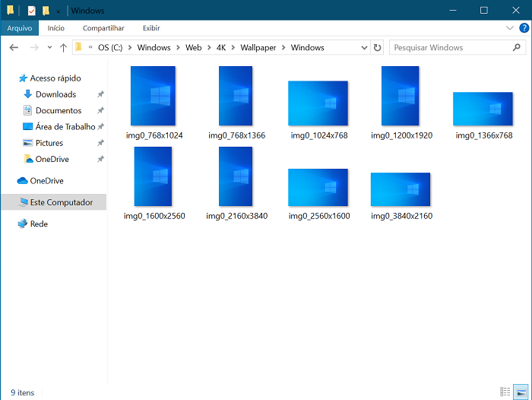Switch to the Exibir ribbon tab

coord(151,28)
